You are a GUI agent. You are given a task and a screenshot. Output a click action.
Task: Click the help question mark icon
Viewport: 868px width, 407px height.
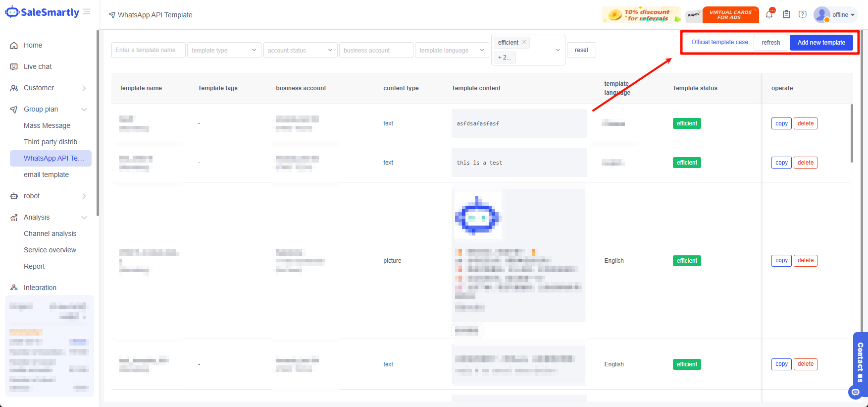click(803, 15)
